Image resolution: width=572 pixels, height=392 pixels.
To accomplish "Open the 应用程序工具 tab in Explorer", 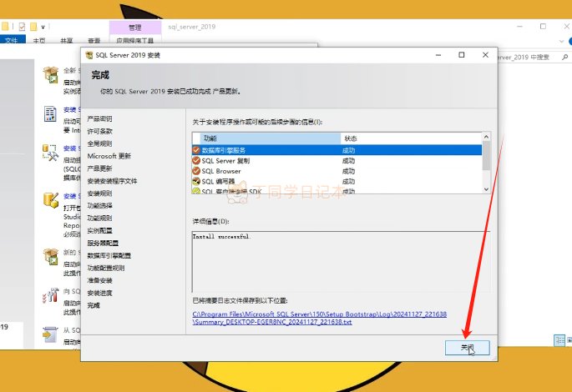I will click(x=135, y=40).
